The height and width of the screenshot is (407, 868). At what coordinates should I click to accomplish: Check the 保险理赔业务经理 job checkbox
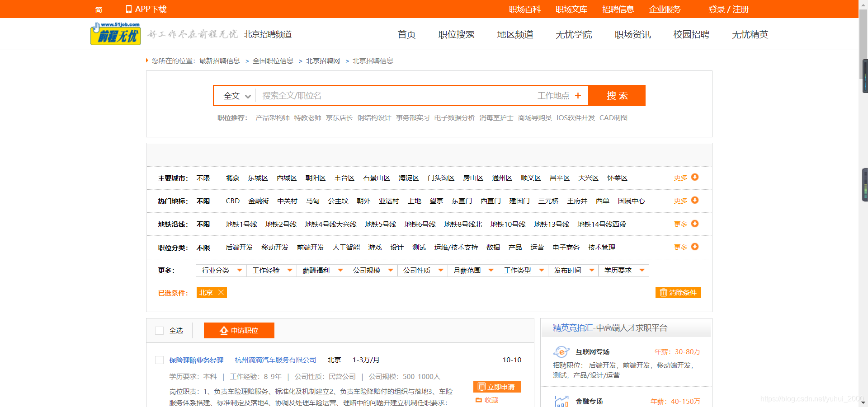pyautogui.click(x=159, y=360)
